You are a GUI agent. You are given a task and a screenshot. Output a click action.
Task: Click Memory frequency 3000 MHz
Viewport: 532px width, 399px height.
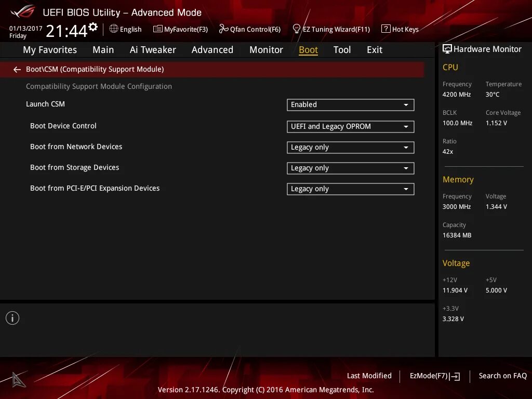click(x=457, y=207)
